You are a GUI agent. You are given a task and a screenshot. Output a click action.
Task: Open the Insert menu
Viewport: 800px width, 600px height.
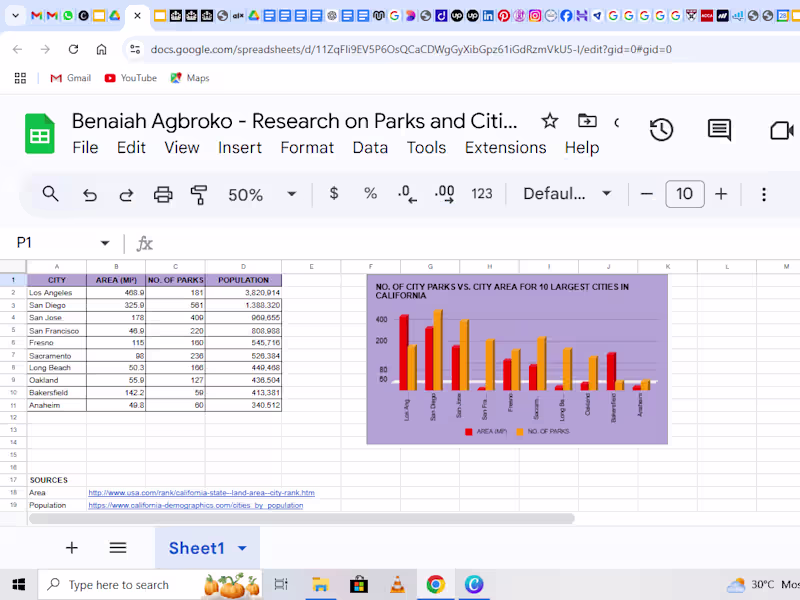pos(239,147)
